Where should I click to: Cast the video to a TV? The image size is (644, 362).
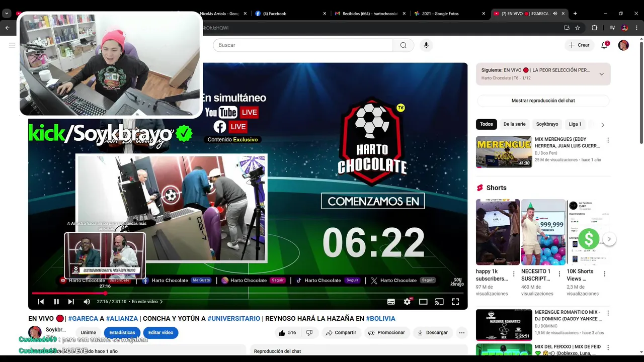[439, 302]
